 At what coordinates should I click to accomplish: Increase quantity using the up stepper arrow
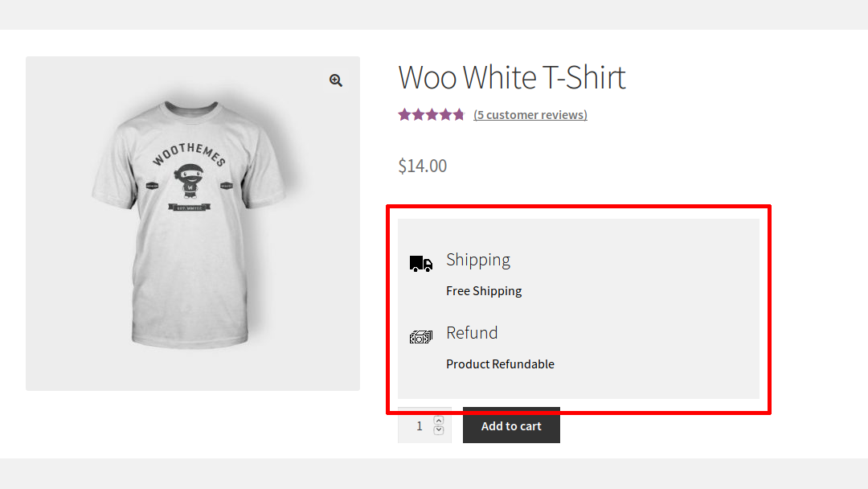438,420
